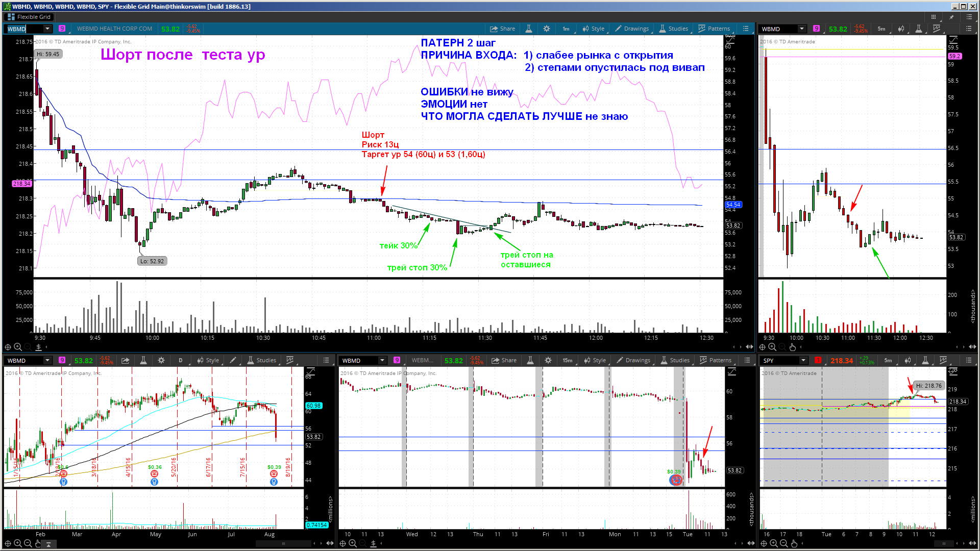Screen dimensions: 980x551
Task: Open the 1m timeframe selector
Action: [x=566, y=29]
